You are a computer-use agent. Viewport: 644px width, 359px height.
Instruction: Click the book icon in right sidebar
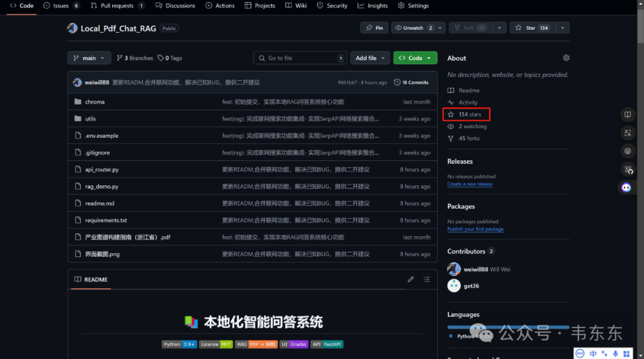pos(627,114)
